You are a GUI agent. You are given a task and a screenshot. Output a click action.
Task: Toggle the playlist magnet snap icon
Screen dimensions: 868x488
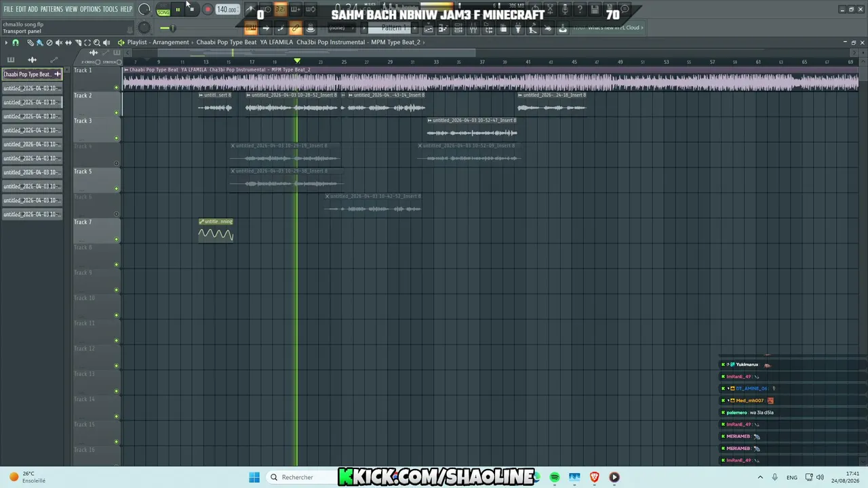(x=16, y=43)
